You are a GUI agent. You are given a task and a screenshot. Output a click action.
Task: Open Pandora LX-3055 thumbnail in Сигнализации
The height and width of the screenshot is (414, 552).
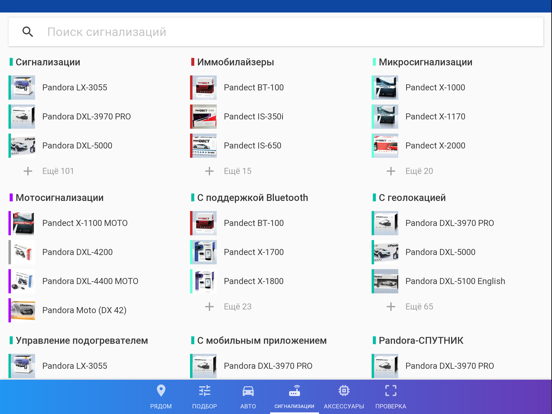point(22,87)
